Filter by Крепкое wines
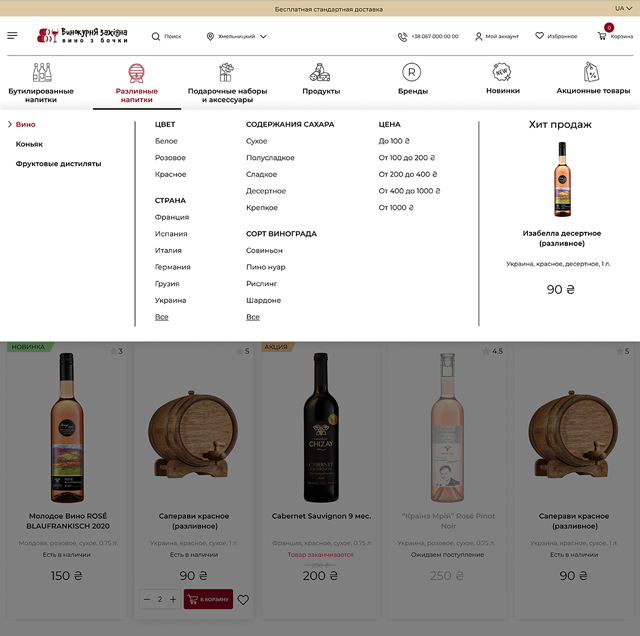This screenshot has height=636, width=640. [262, 208]
